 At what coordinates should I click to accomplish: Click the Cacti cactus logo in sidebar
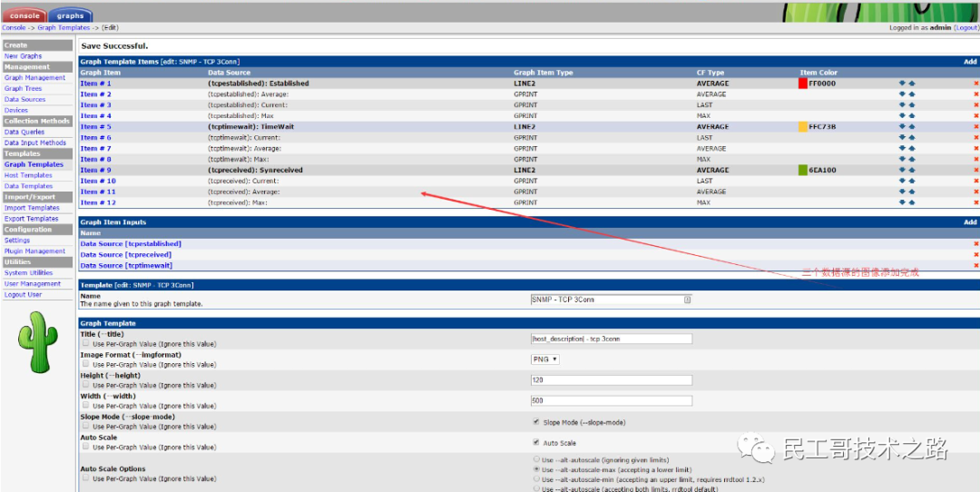37,341
